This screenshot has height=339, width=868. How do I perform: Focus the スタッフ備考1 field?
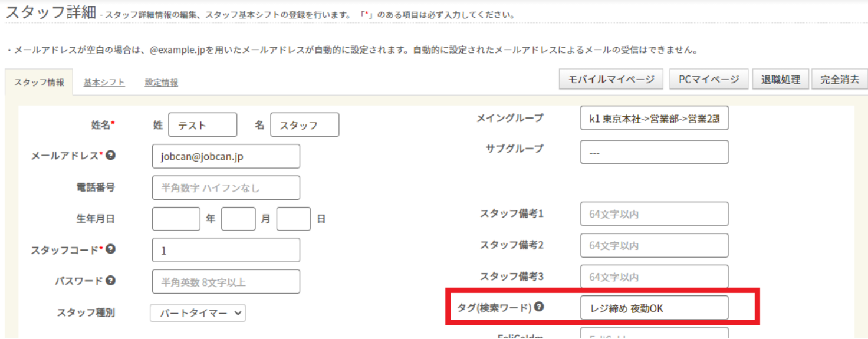[x=654, y=214]
